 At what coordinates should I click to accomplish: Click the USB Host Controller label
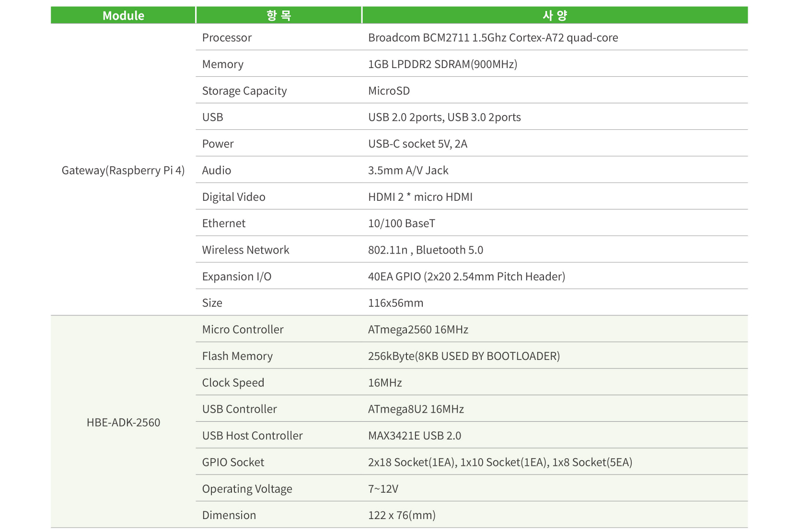point(253,436)
